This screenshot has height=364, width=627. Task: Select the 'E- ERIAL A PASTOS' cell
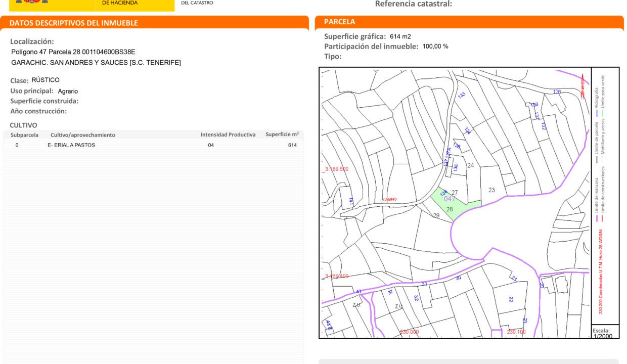pos(71,145)
